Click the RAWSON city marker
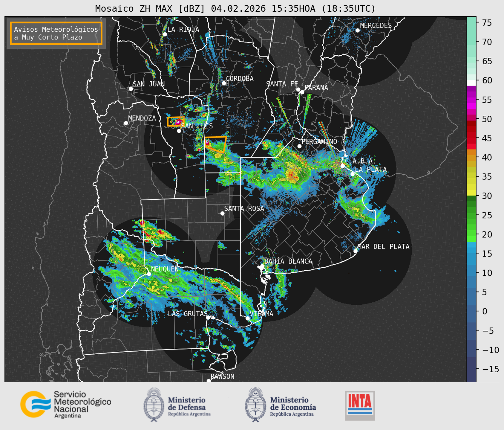Image resolution: width=504 pixels, height=430 pixels. tap(209, 381)
